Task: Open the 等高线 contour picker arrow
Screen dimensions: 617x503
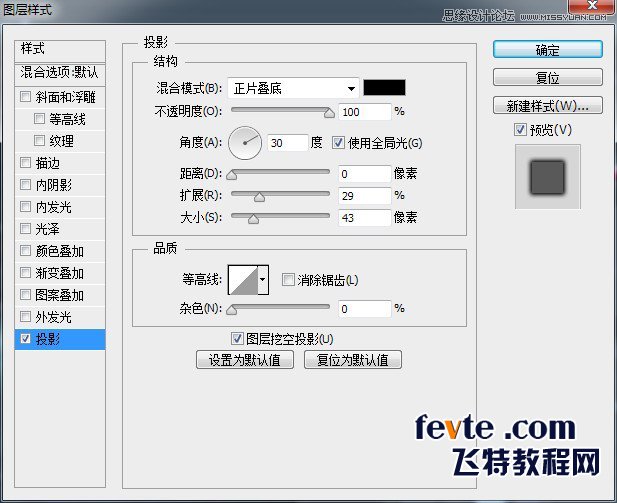Action: coord(263,280)
